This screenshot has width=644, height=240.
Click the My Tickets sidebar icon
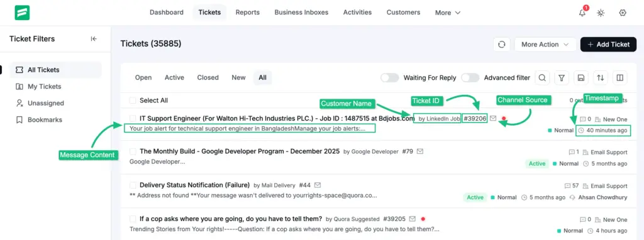19,87
